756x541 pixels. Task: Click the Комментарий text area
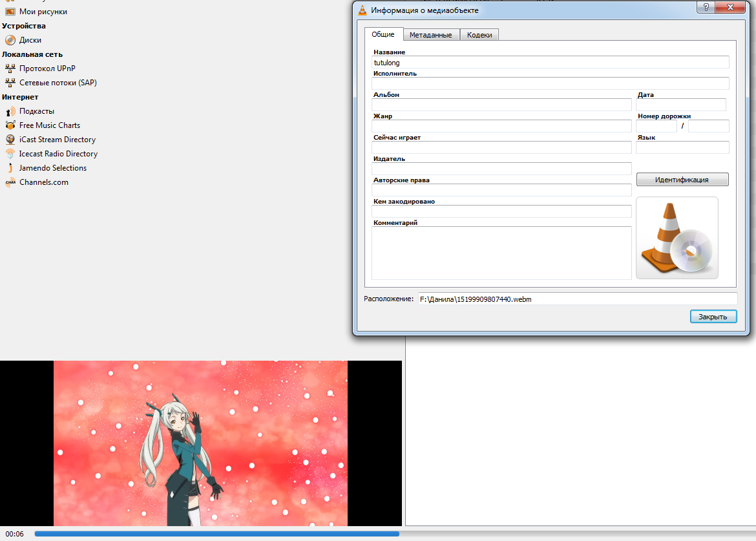(x=501, y=253)
